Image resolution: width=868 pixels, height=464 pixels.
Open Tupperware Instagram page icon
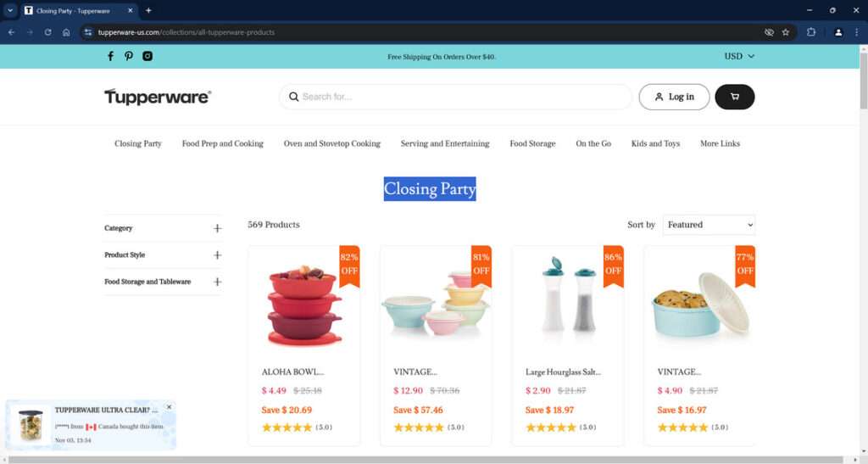click(147, 56)
